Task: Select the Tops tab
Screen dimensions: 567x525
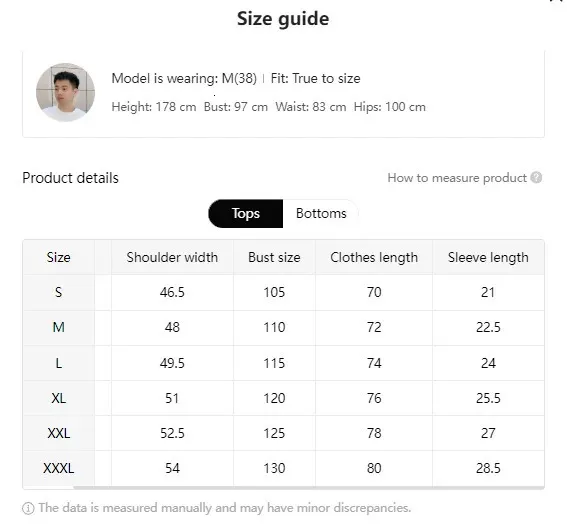Action: pos(246,213)
